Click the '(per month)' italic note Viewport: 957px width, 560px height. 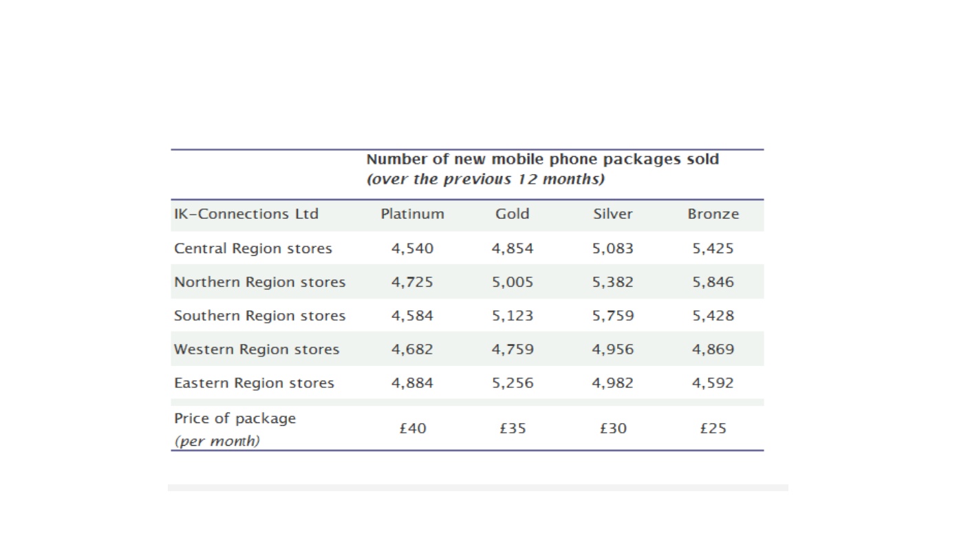coord(217,441)
